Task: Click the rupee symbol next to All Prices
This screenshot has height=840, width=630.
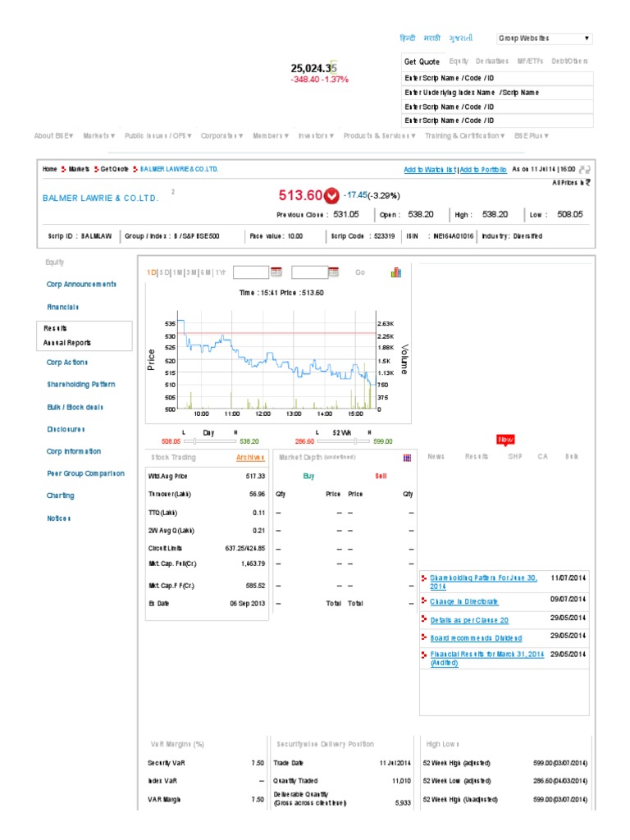Action: [x=587, y=183]
